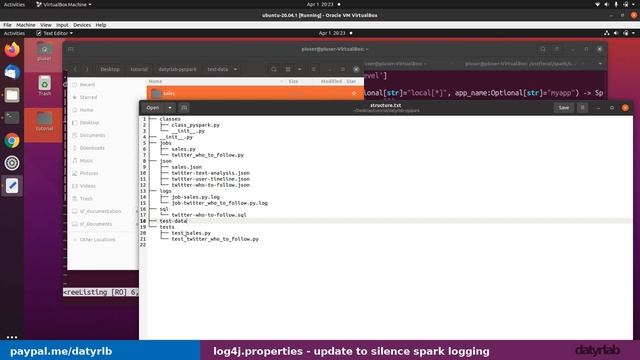Click 'test_twitter_who_to_follow.py' line in editor
The height and width of the screenshot is (360, 640).
pos(215,239)
